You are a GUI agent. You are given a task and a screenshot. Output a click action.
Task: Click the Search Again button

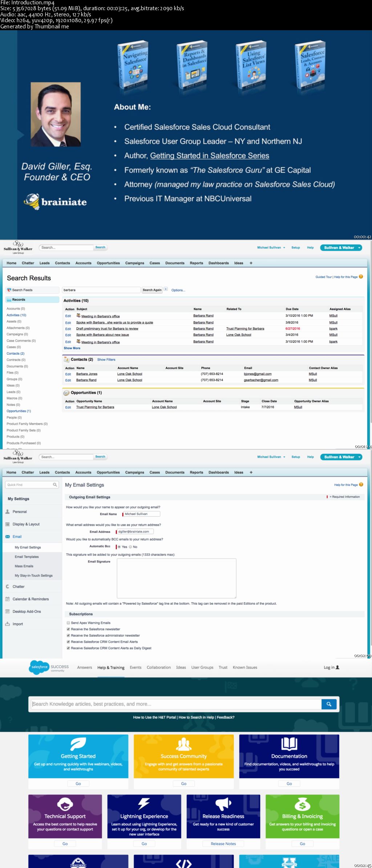point(152,290)
